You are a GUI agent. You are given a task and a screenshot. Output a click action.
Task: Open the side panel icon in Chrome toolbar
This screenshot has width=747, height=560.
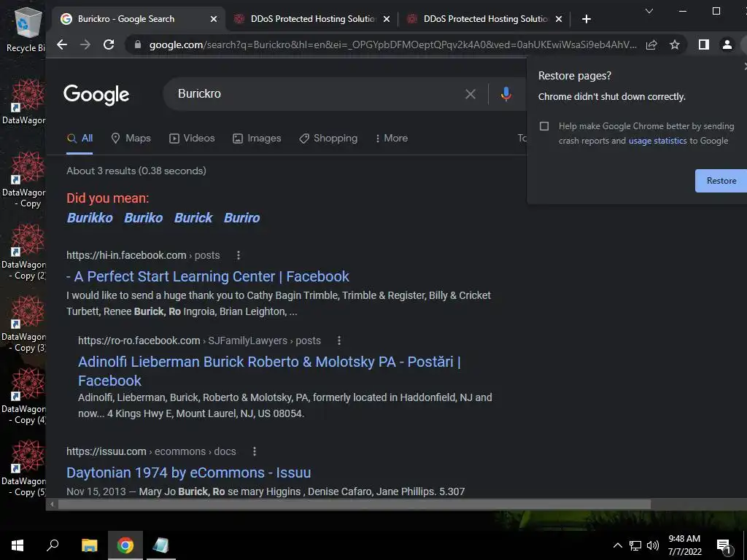tap(704, 44)
